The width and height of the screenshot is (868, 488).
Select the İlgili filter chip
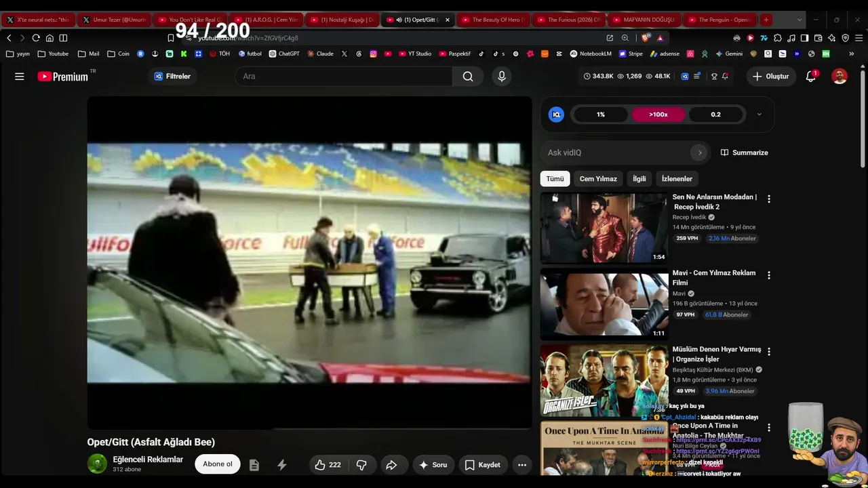click(639, 179)
